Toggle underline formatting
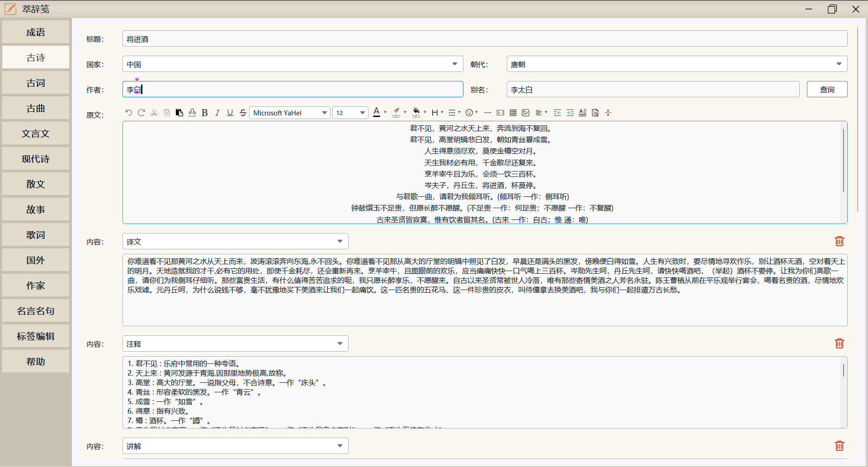The height and width of the screenshot is (467, 868). 230,113
